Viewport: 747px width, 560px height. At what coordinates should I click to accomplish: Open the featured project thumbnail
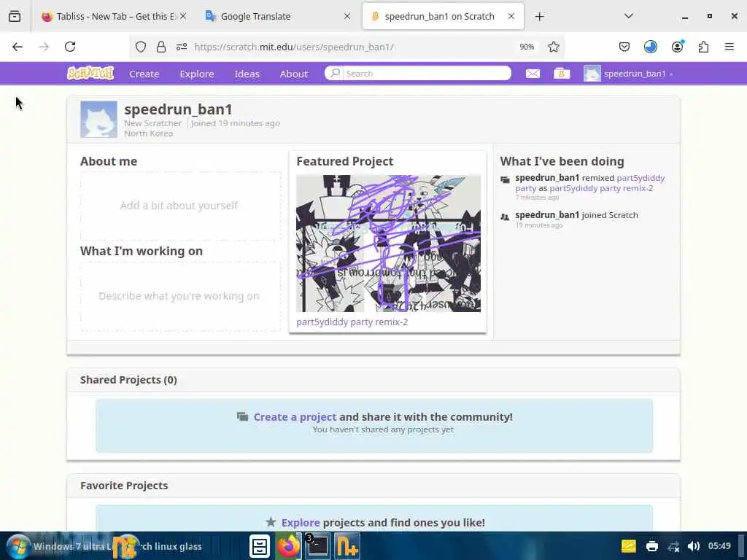coord(388,244)
